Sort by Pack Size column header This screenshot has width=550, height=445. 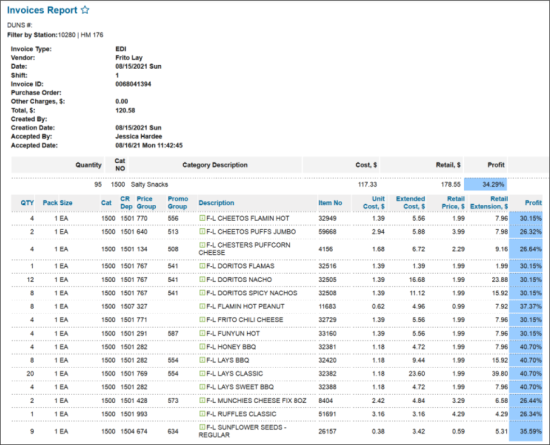(58, 203)
